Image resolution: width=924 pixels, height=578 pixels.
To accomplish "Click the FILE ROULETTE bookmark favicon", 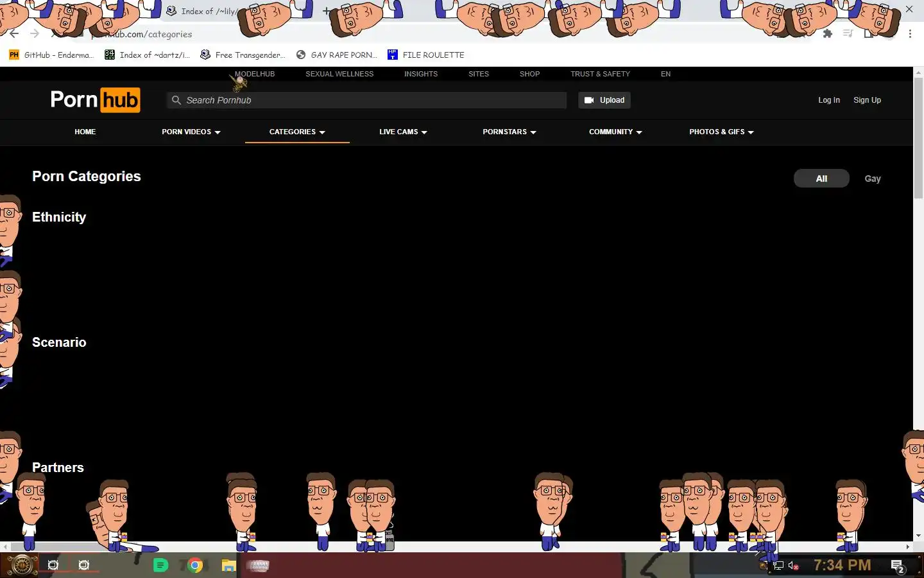I will (x=393, y=55).
